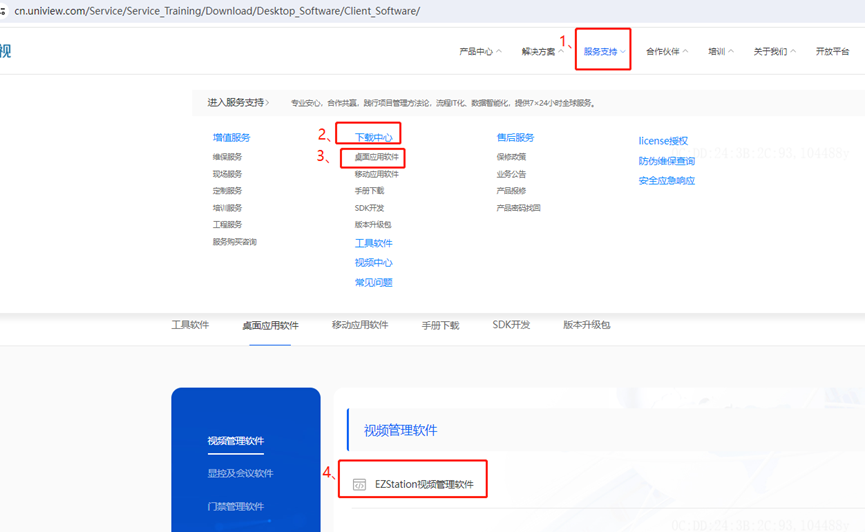
Task: Open 版本升级包 in the dropdown menu
Action: click(x=372, y=224)
